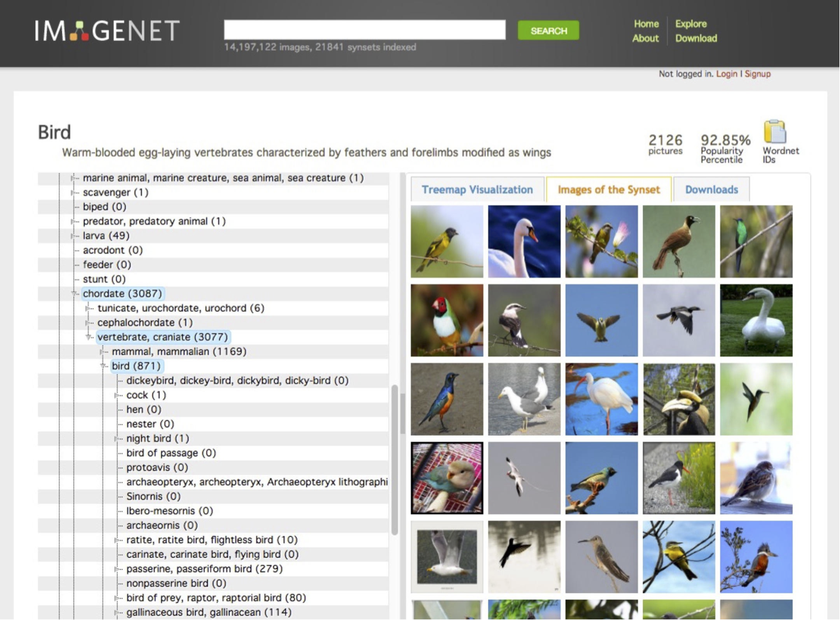Select chordate (3087) in the tree

123,294
